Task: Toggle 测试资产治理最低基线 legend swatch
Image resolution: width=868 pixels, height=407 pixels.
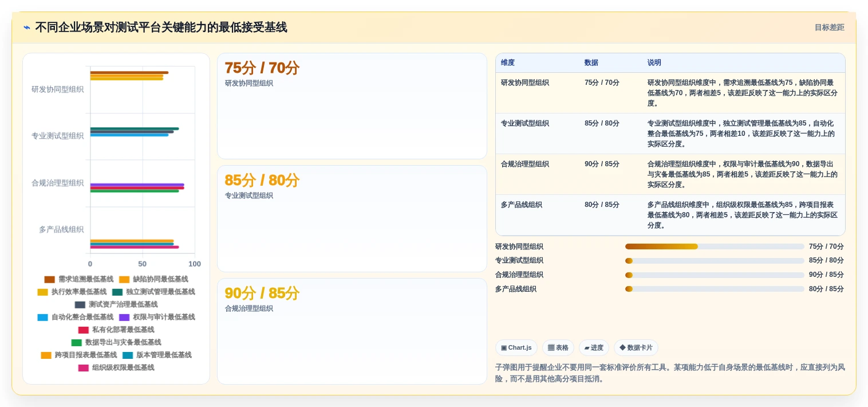Action: [80, 305]
